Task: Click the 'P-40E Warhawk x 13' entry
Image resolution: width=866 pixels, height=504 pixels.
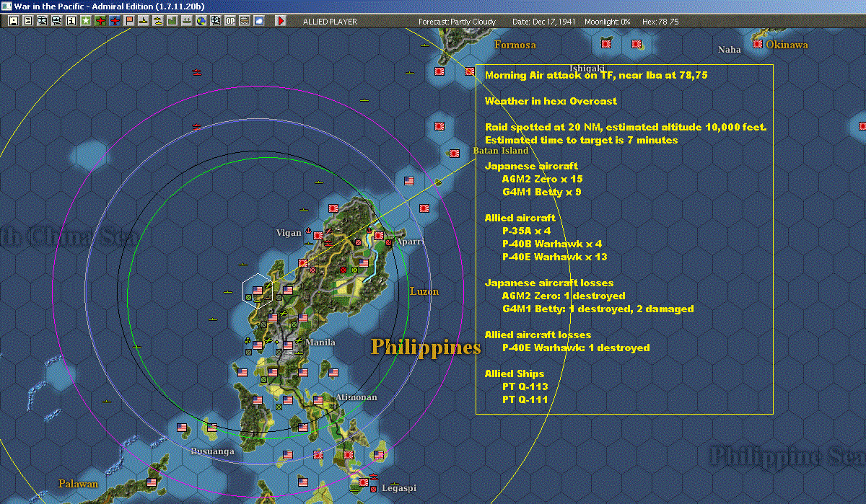Action: pyautogui.click(x=554, y=257)
